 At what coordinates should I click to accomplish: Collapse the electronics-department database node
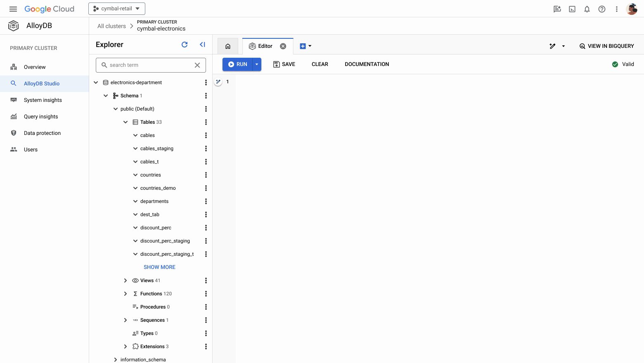pos(96,82)
